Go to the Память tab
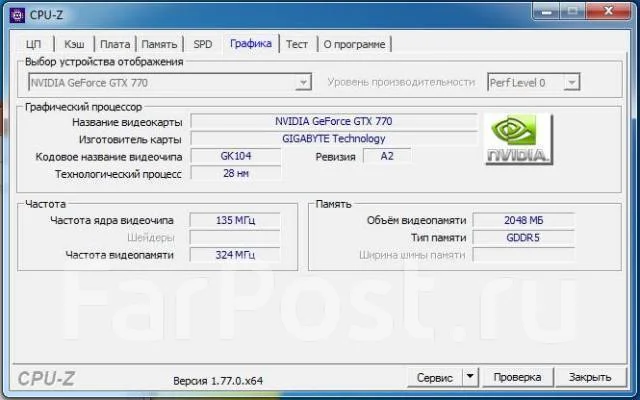The height and width of the screenshot is (400, 640). point(159,44)
